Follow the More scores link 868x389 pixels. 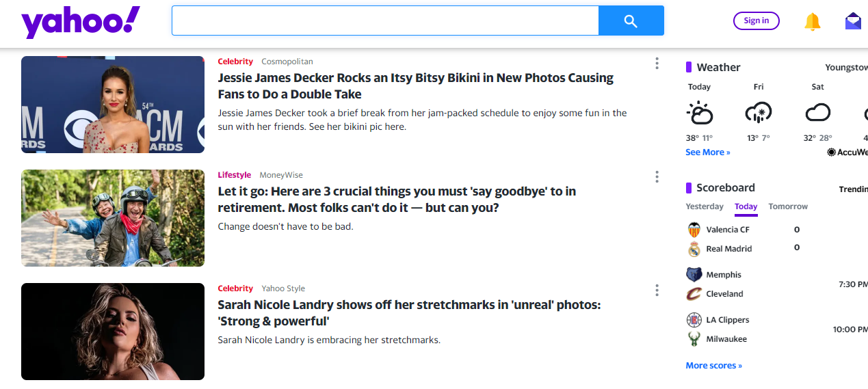tap(713, 366)
